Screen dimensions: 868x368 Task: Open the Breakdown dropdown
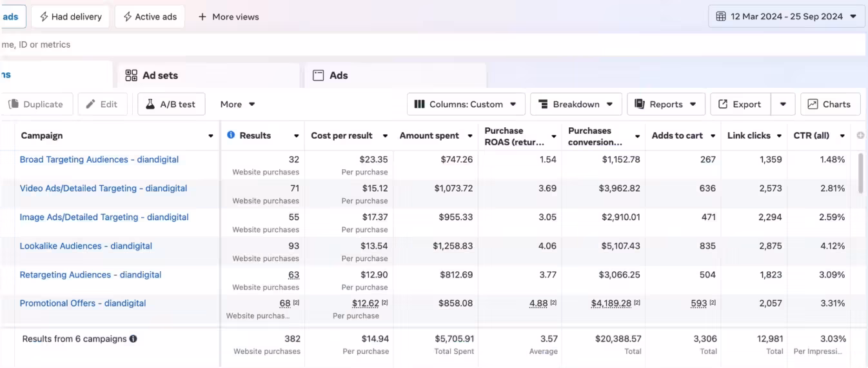tap(576, 104)
